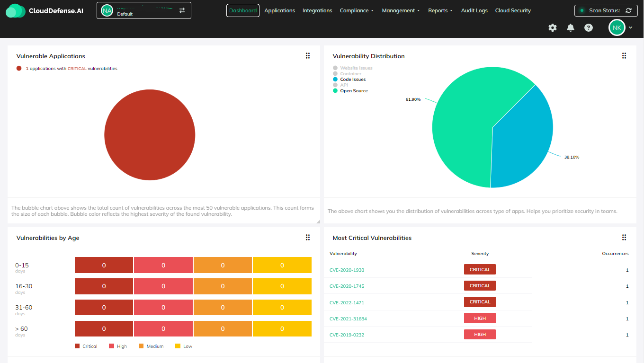Toggle Code Issues legend series
This screenshot has height=363, width=644.
pos(352,80)
